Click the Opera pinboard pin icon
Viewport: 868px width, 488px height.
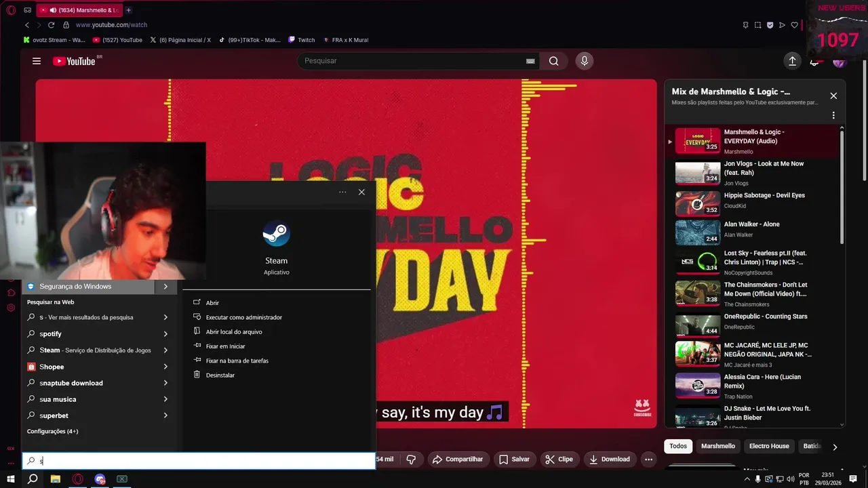click(x=745, y=25)
